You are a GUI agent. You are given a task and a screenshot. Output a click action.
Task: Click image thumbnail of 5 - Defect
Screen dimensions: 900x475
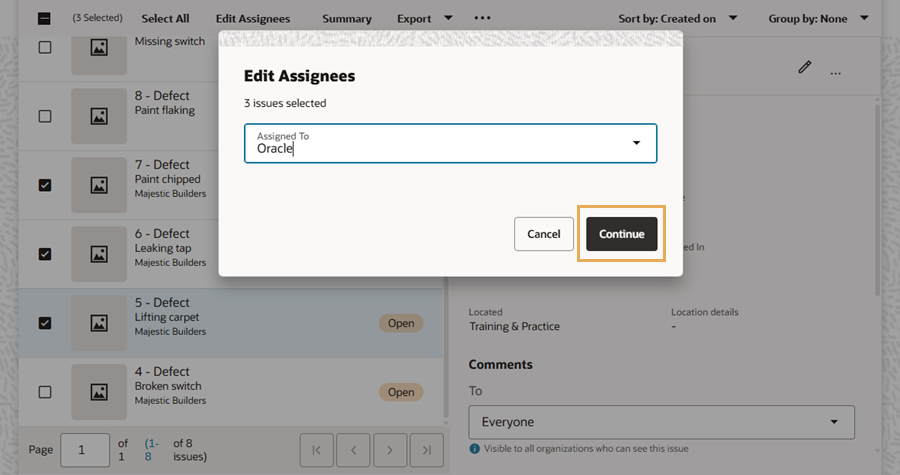99,323
